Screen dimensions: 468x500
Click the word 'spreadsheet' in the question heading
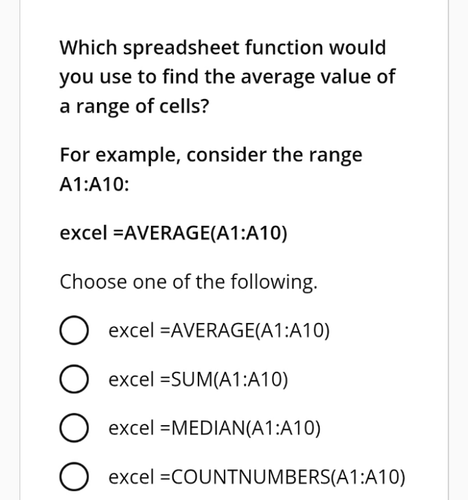[x=181, y=49]
